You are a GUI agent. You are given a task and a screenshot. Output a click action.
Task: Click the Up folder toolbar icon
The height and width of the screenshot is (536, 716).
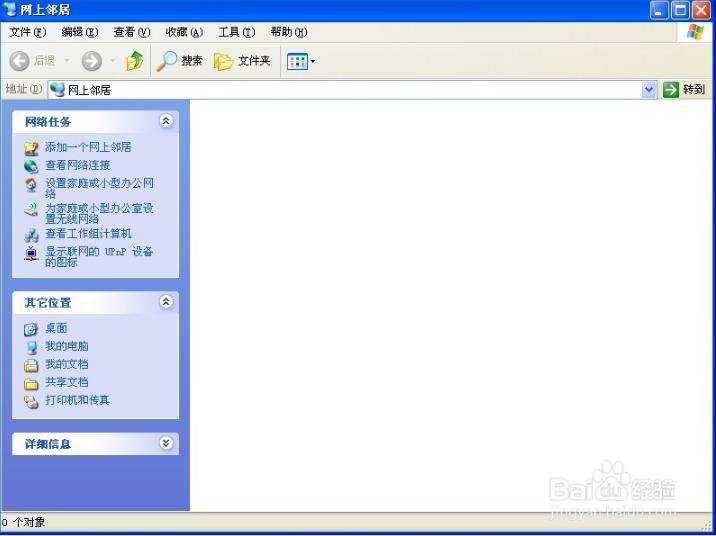tap(134, 61)
